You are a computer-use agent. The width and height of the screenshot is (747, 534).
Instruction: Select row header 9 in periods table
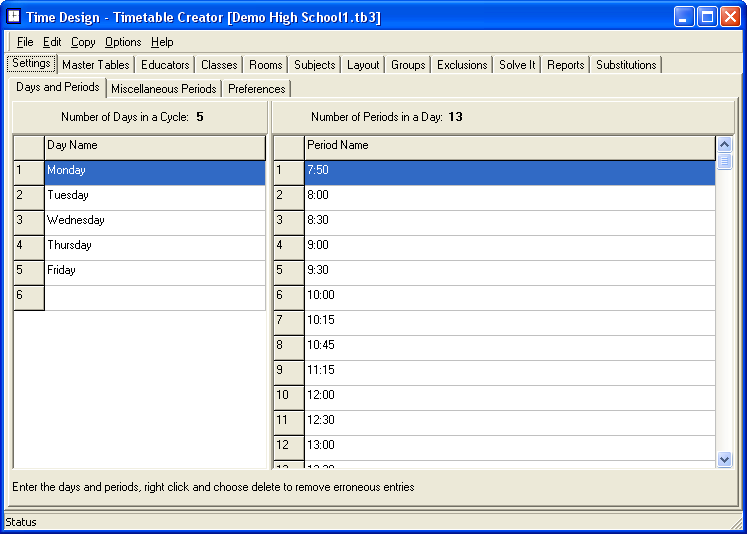click(x=289, y=370)
